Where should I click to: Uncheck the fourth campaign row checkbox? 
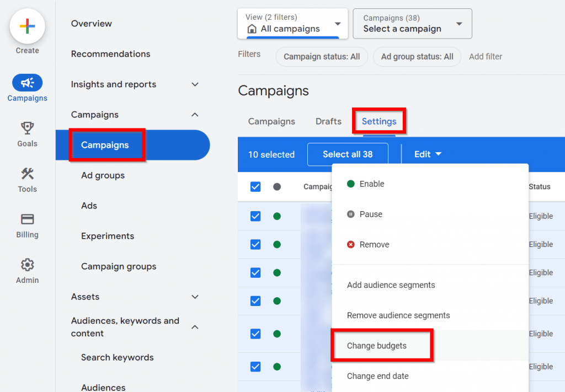pyautogui.click(x=255, y=301)
